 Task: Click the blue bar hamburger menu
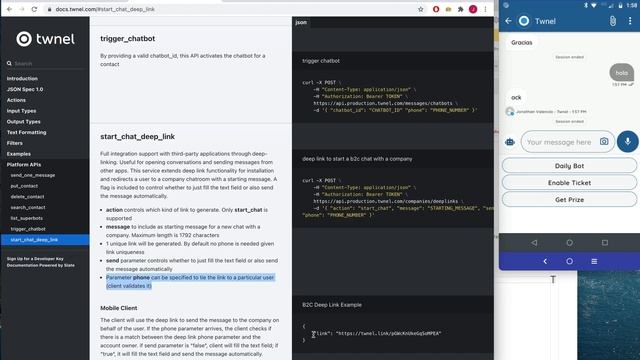click(x=594, y=261)
